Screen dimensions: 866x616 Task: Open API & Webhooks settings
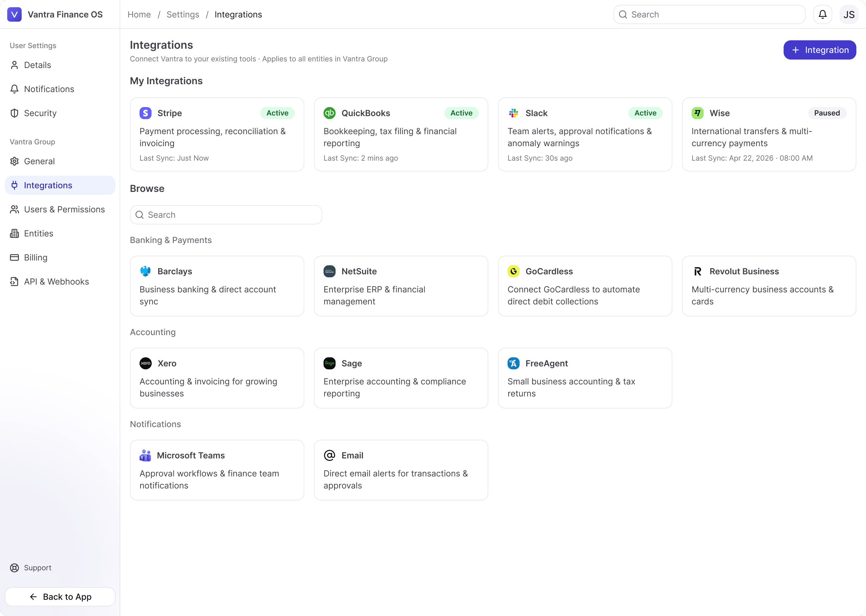60,282
